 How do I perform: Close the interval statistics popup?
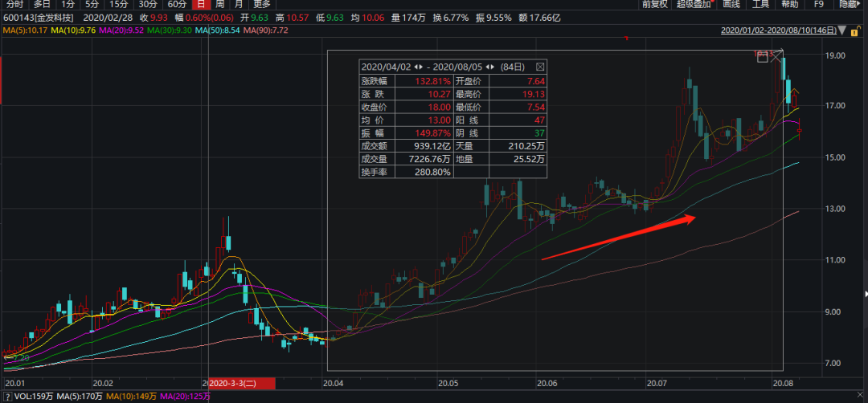click(x=539, y=67)
